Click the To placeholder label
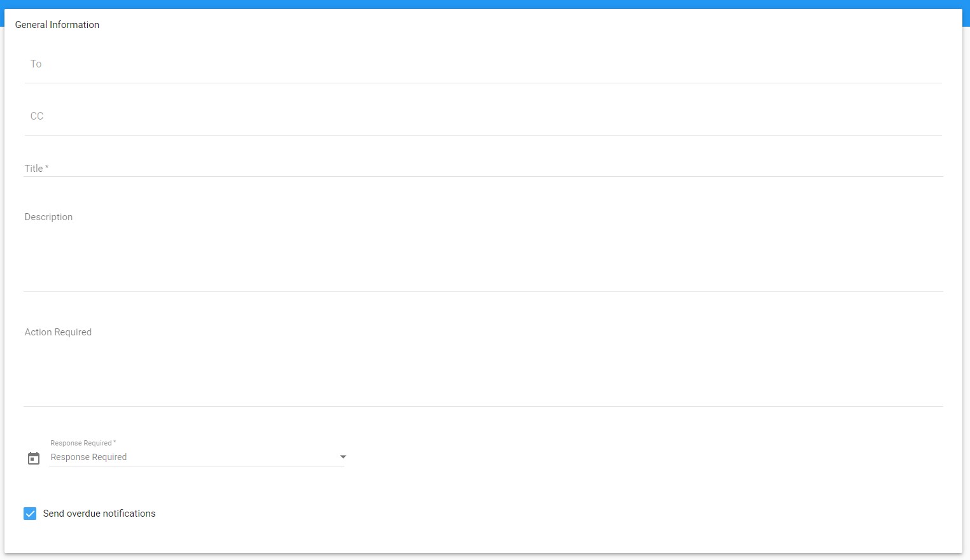 (x=36, y=64)
